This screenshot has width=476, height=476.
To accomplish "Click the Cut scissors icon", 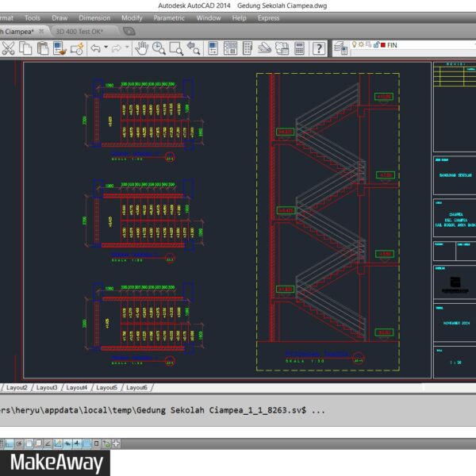I will point(8,48).
